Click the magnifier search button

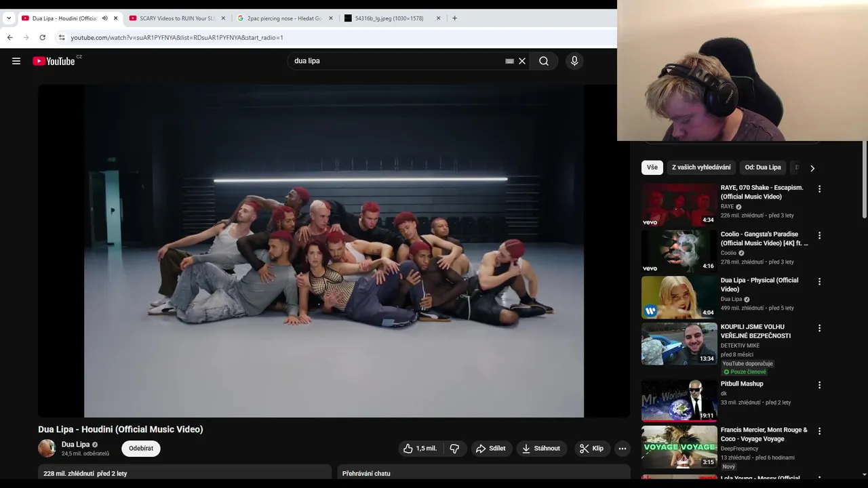coord(544,61)
